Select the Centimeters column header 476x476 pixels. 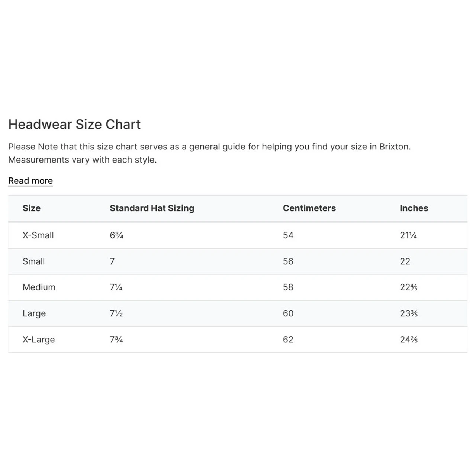[x=309, y=208]
